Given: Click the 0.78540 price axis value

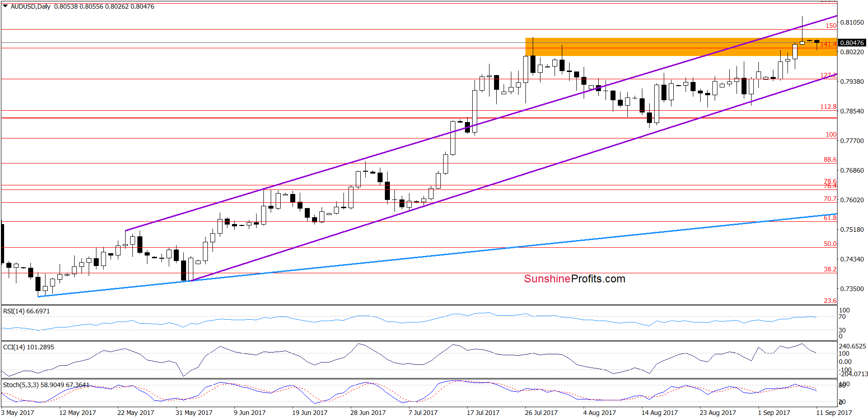Looking at the screenshot, I should (x=852, y=111).
